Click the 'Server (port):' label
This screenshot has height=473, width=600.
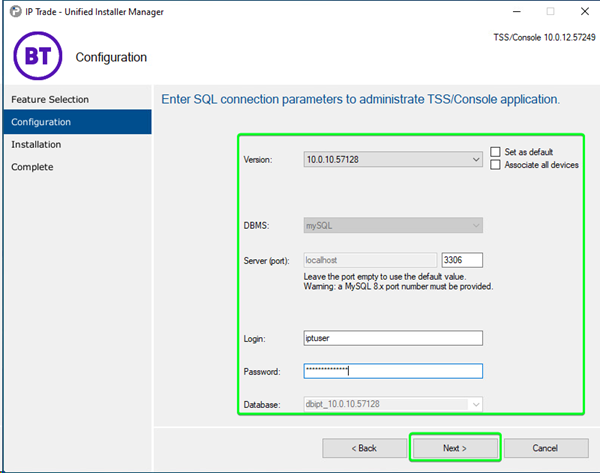266,261
